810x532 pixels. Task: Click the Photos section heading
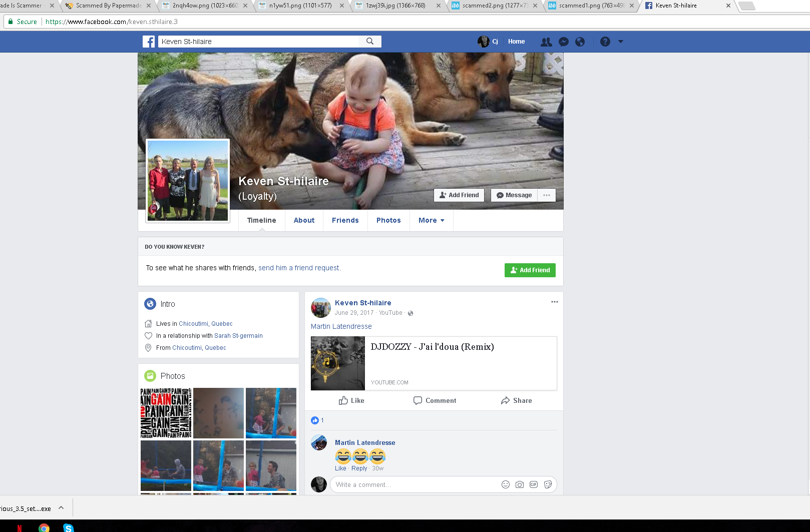coord(173,376)
